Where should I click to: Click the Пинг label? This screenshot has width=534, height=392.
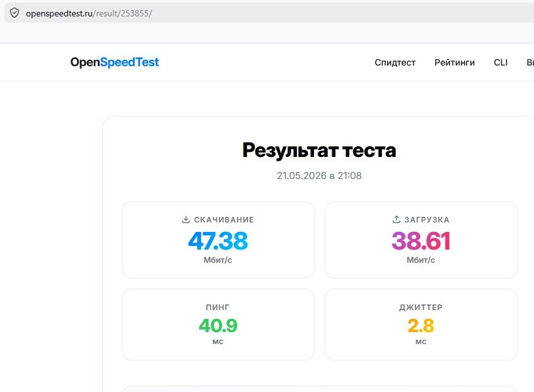218,307
